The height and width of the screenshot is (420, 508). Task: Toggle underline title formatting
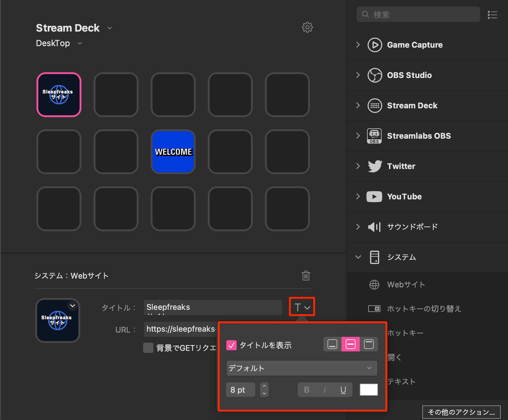click(343, 390)
